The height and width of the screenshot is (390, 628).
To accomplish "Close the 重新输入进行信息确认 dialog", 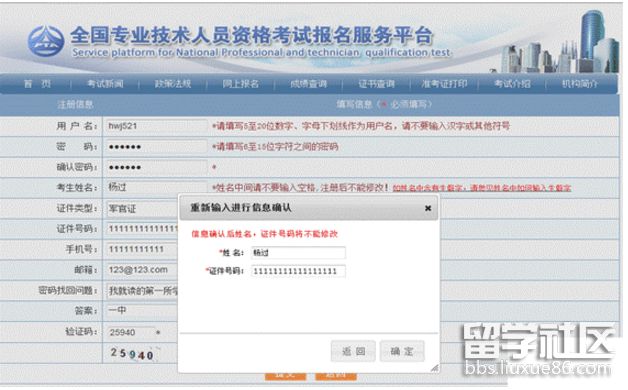I will (x=428, y=208).
